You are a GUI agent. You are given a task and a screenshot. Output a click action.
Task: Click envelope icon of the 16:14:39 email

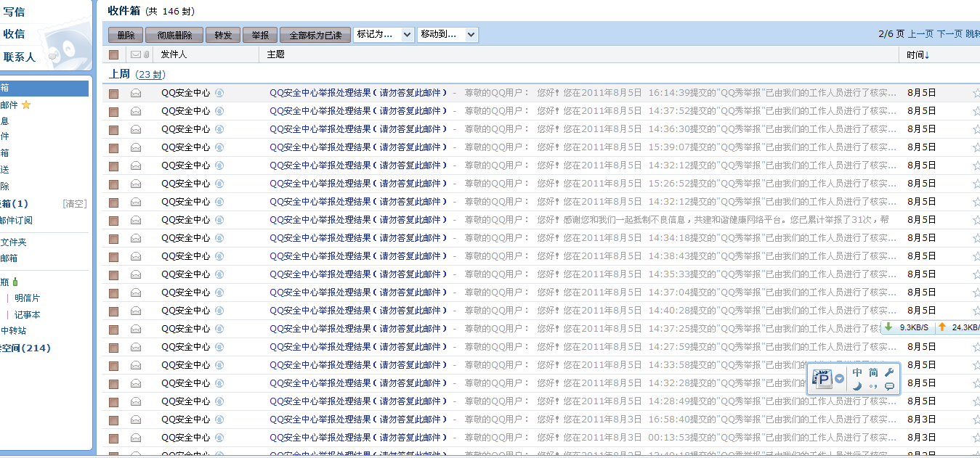coord(136,93)
